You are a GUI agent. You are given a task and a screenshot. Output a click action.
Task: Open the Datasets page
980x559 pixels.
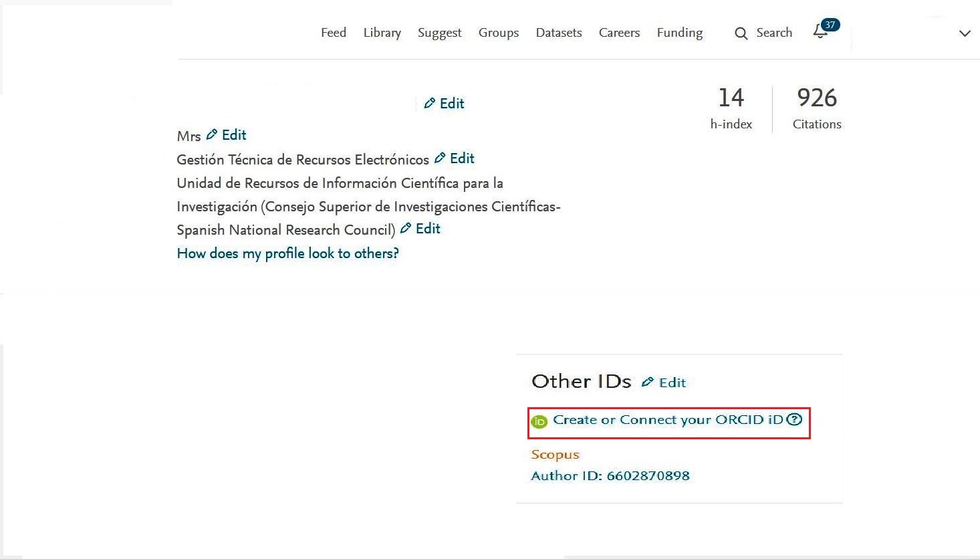pos(558,33)
